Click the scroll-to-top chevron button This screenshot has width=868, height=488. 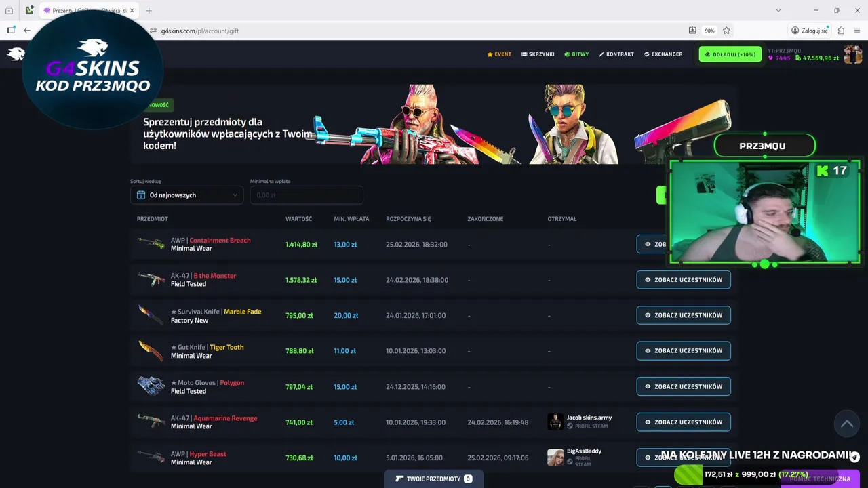[847, 424]
